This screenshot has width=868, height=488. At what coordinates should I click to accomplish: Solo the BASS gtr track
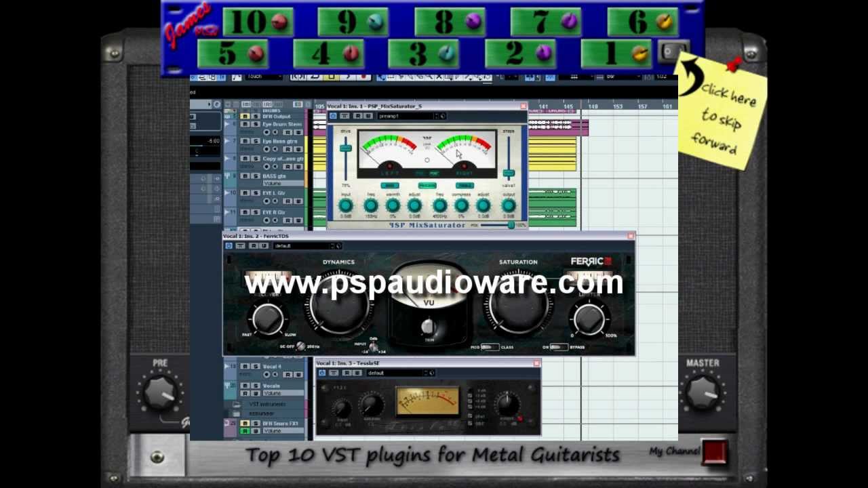(x=255, y=176)
